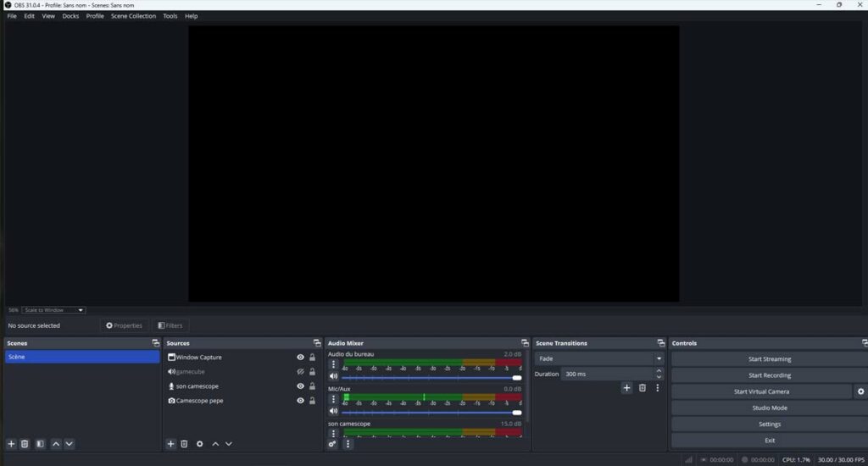868x466 pixels.
Task: Mute the Audio du bureau speaker icon
Action: (333, 376)
